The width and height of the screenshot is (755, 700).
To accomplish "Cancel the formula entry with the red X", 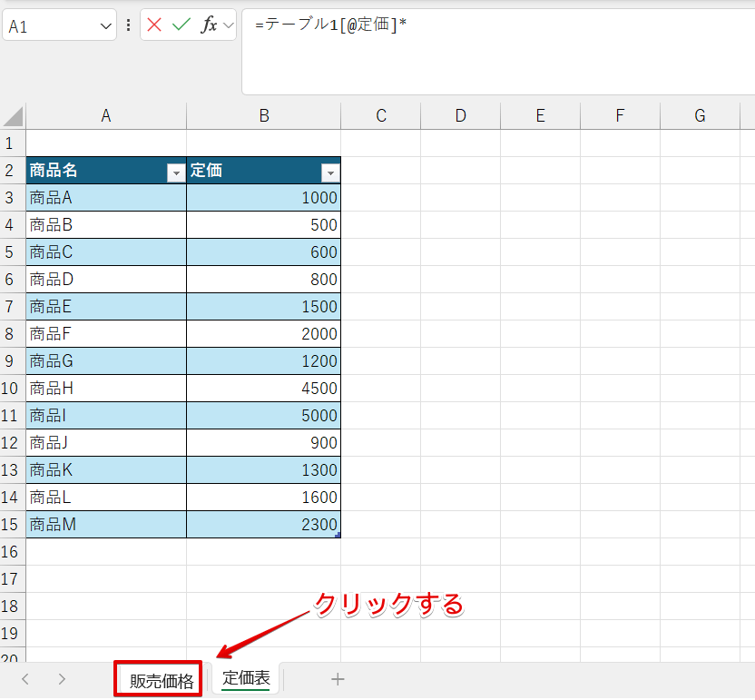I will 154,25.
